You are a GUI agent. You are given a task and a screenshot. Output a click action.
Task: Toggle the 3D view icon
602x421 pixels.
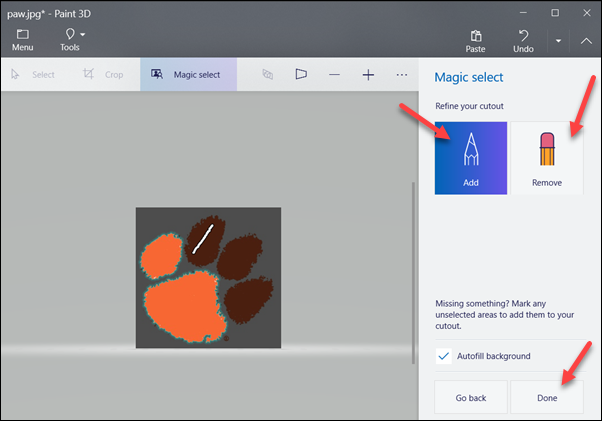pyautogui.click(x=268, y=74)
